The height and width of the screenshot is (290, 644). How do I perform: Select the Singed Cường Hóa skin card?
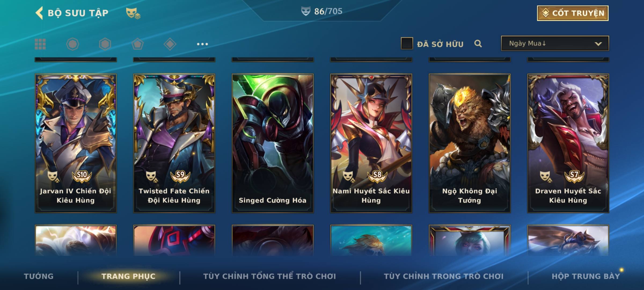coord(273,143)
